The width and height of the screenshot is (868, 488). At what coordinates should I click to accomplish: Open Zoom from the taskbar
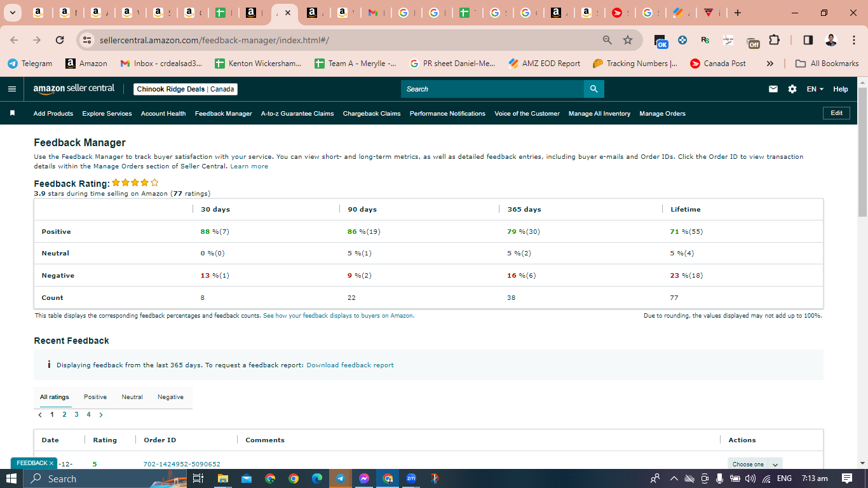[411, 478]
